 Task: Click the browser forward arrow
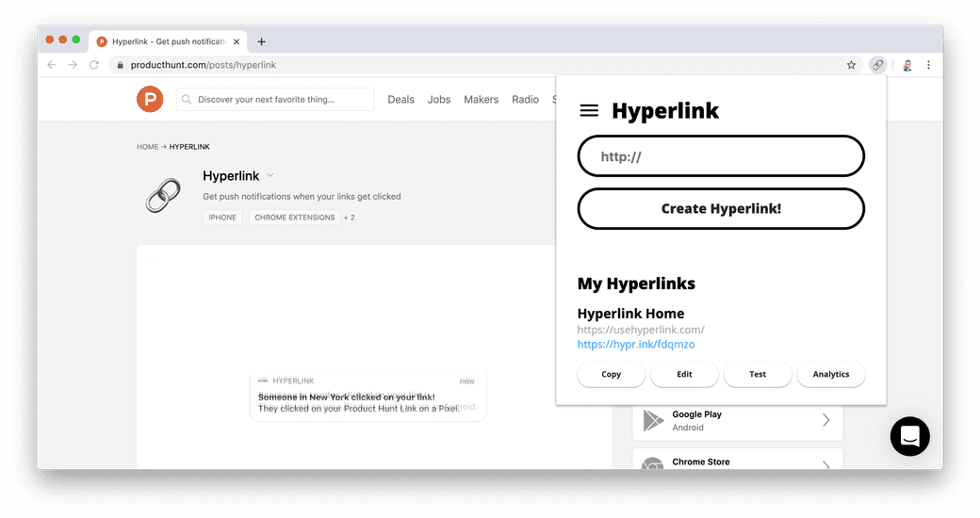tap(73, 65)
